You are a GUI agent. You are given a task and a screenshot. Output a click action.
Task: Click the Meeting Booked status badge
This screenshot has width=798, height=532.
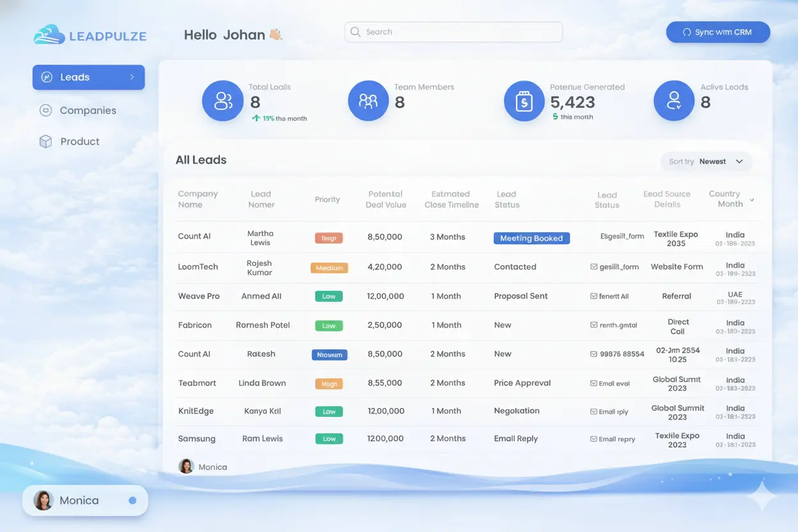coord(531,238)
